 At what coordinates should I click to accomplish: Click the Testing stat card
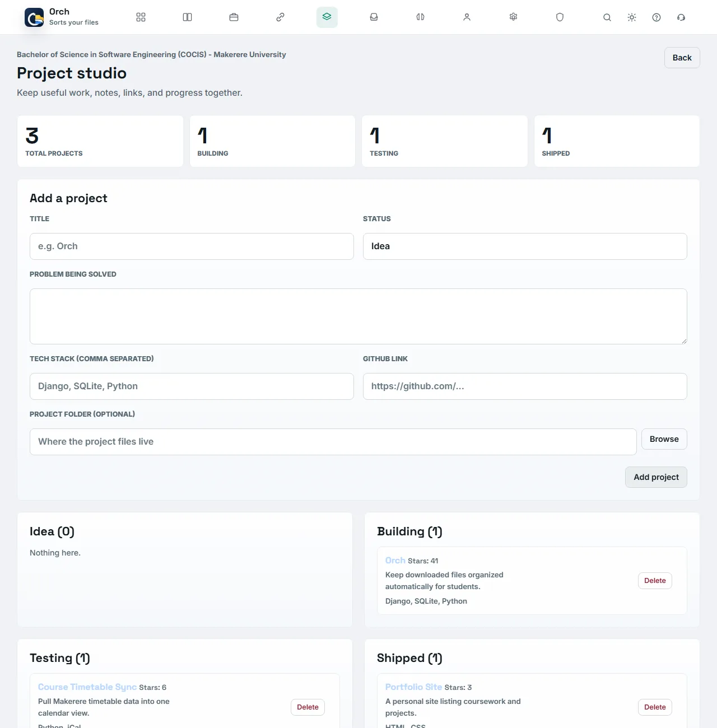(445, 141)
